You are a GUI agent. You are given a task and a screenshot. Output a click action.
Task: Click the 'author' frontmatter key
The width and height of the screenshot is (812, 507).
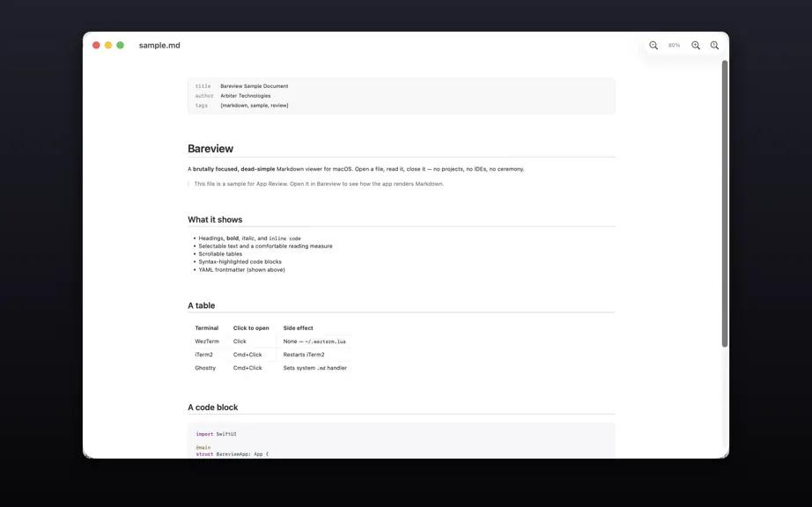(x=204, y=96)
